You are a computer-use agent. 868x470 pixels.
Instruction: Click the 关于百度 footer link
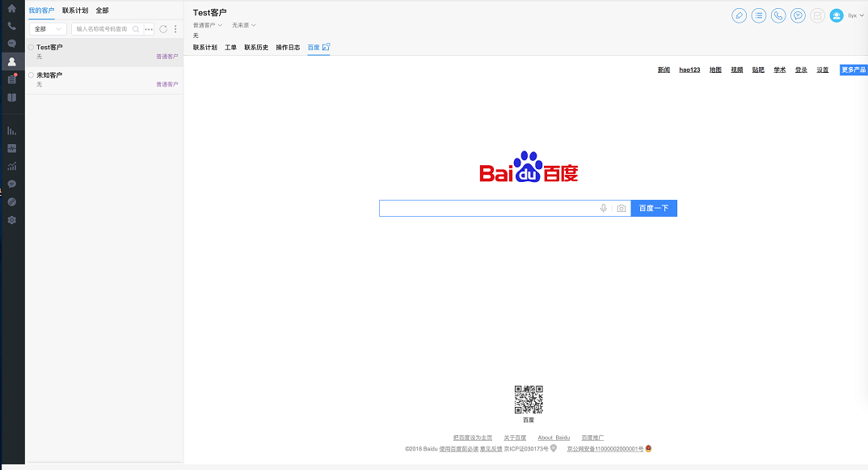[515, 438]
